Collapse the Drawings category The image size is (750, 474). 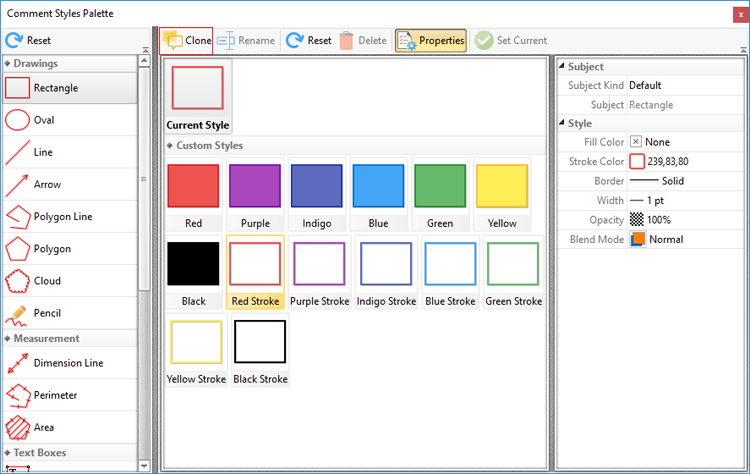[x=8, y=64]
